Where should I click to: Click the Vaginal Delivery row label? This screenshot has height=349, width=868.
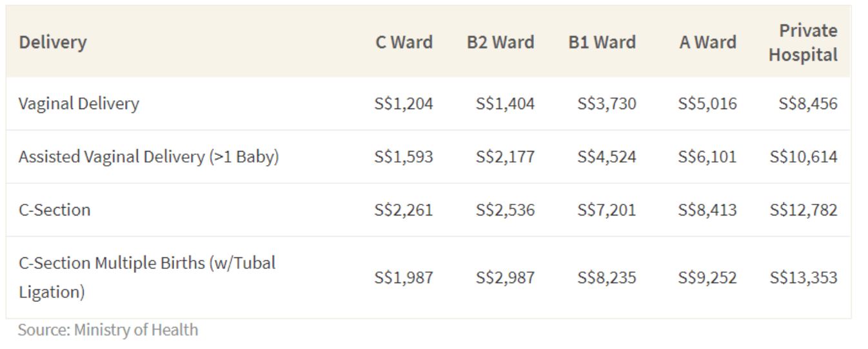(79, 104)
